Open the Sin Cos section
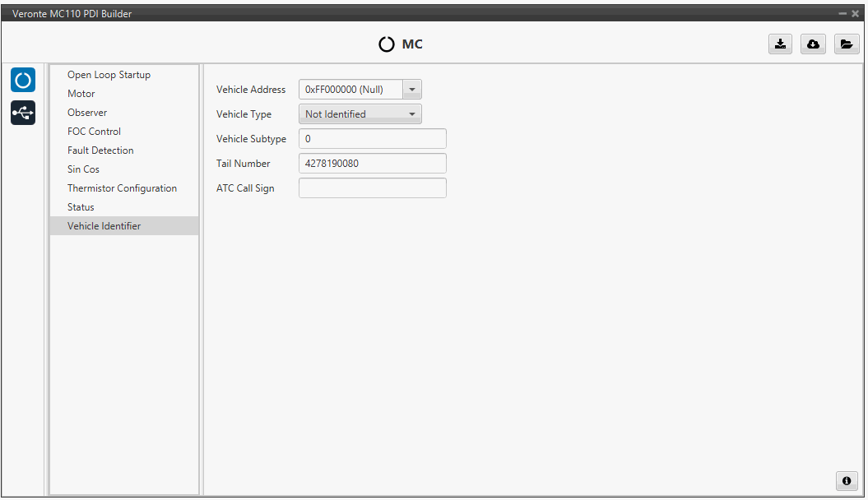This screenshot has width=868, height=500. (83, 169)
